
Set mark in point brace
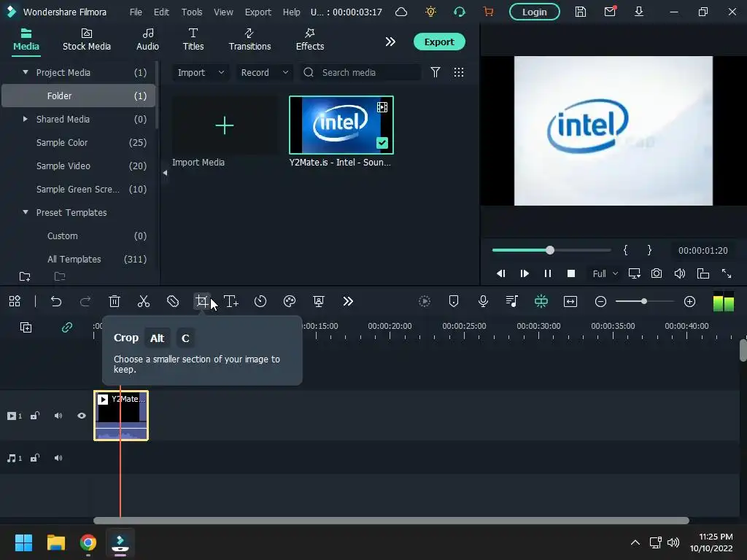(625, 250)
